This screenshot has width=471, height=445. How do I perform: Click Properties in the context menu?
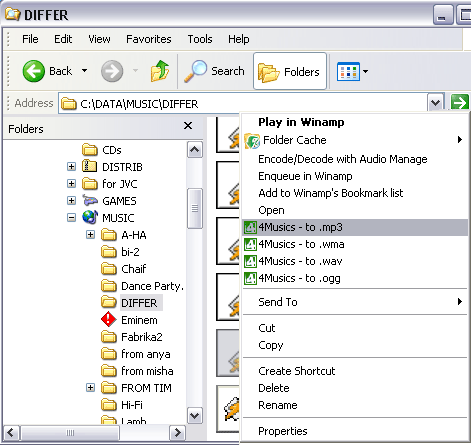[x=283, y=431]
